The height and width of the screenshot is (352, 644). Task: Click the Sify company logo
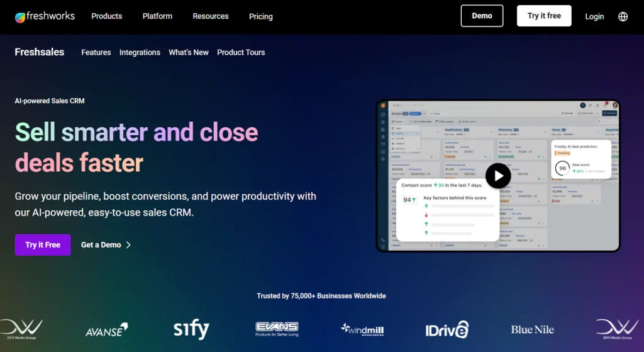(x=191, y=329)
